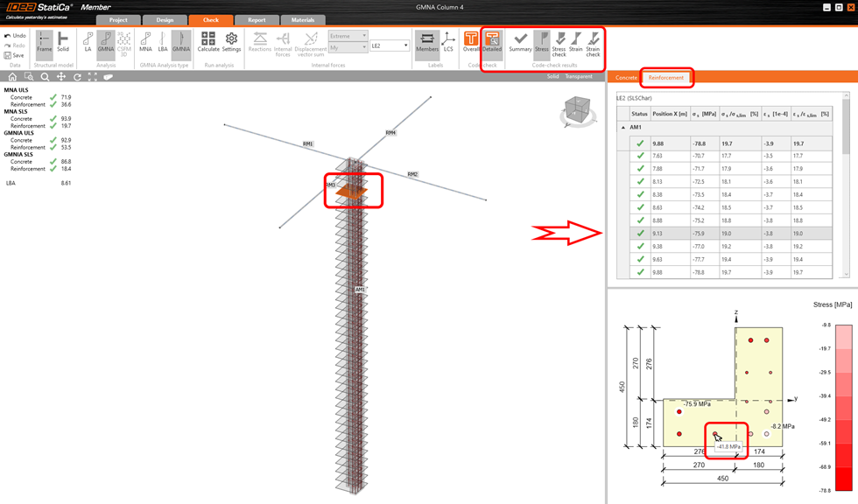The width and height of the screenshot is (858, 504).
Task: Click the LCS axes label icon
Action: pyautogui.click(x=448, y=42)
